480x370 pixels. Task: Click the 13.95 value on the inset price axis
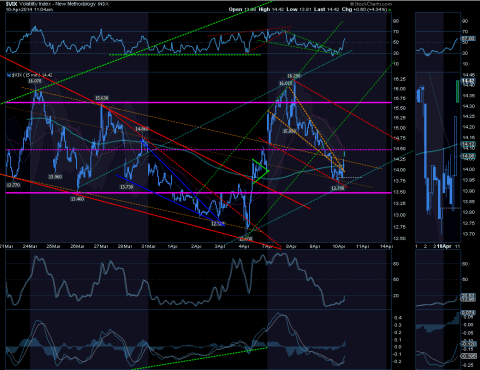(x=469, y=180)
